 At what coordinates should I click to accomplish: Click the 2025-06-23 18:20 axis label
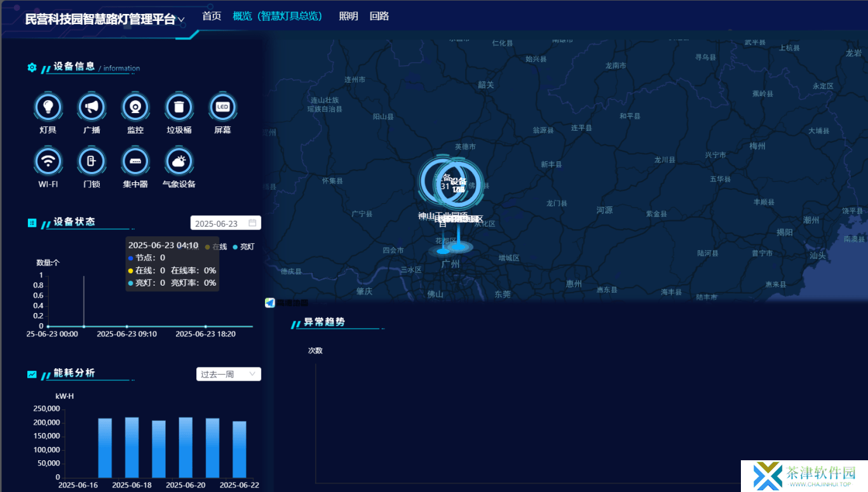click(x=205, y=334)
